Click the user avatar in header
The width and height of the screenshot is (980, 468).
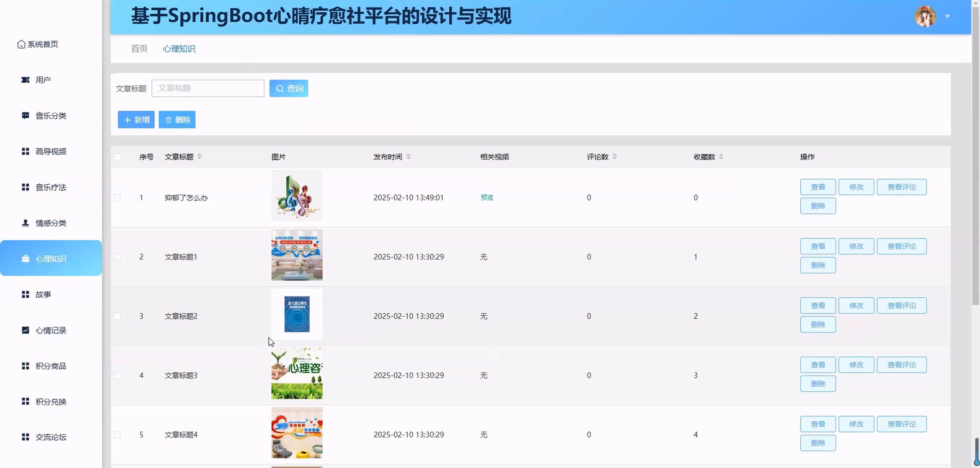tap(925, 16)
